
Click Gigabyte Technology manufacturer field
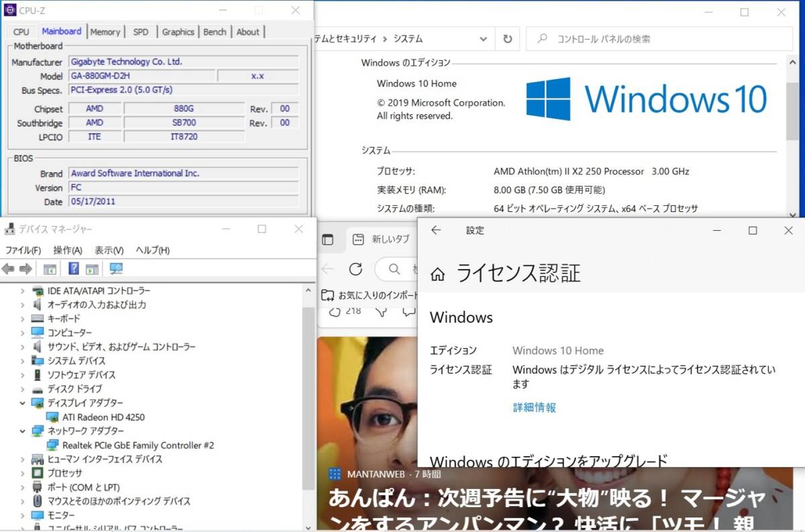click(x=182, y=62)
